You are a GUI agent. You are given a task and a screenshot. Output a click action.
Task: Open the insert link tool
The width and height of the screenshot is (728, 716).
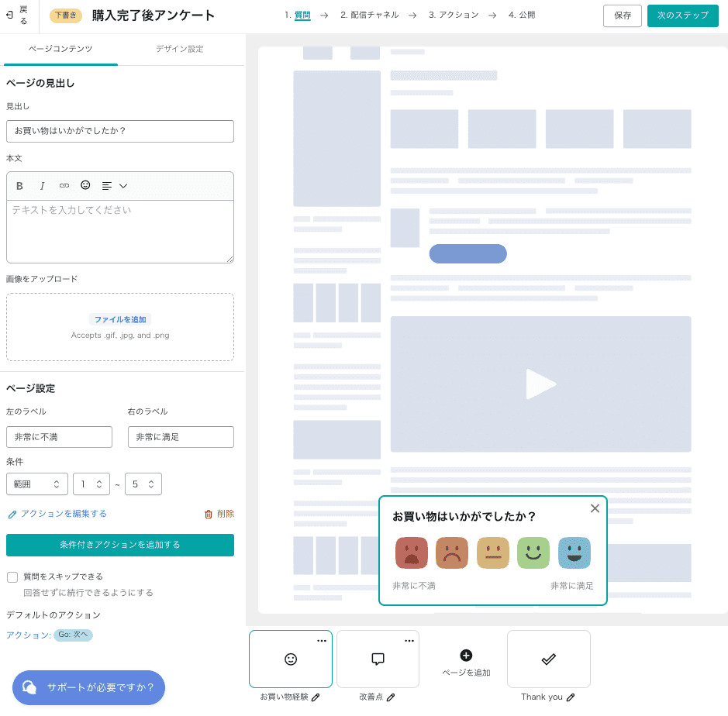64,186
